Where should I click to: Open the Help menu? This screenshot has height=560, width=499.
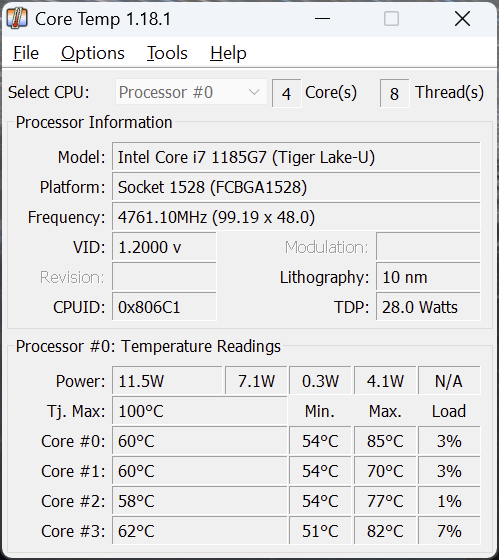click(228, 54)
